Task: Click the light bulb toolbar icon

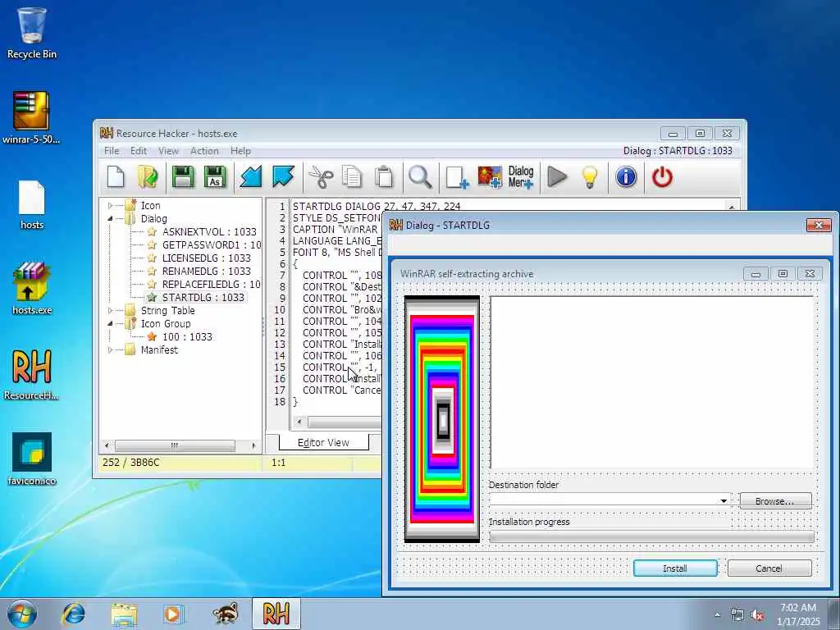Action: [590, 177]
